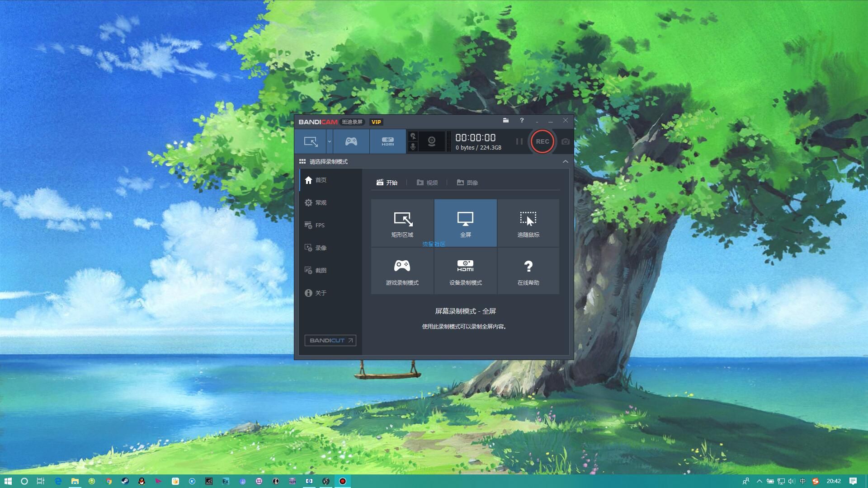Launch Google Chrome from taskbar

[x=108, y=481]
